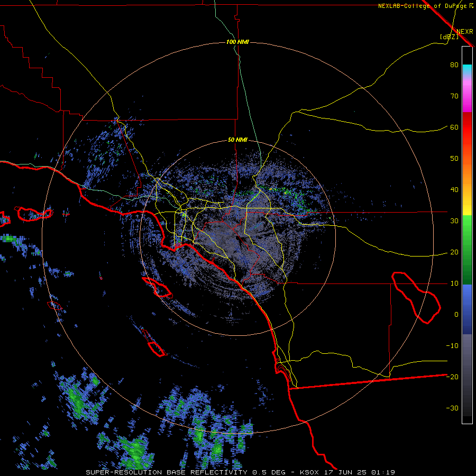
Task: Click the 10 dBZ scale value
Action: [454, 283]
